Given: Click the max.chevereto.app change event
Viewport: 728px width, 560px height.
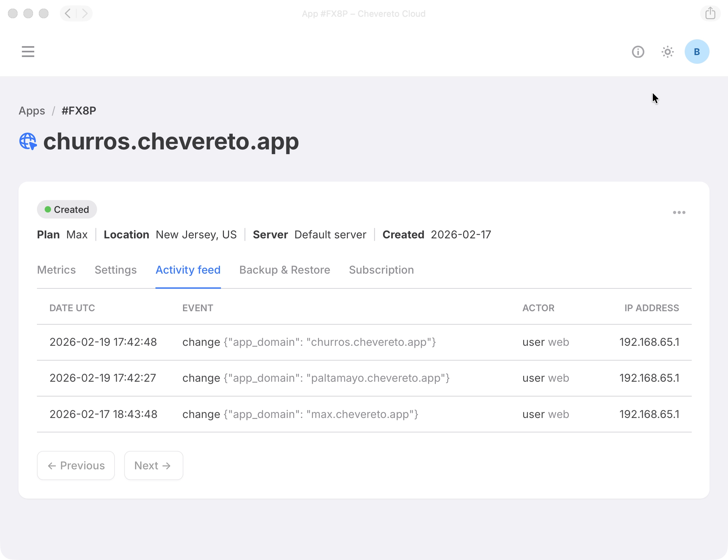Looking at the screenshot, I should (300, 414).
